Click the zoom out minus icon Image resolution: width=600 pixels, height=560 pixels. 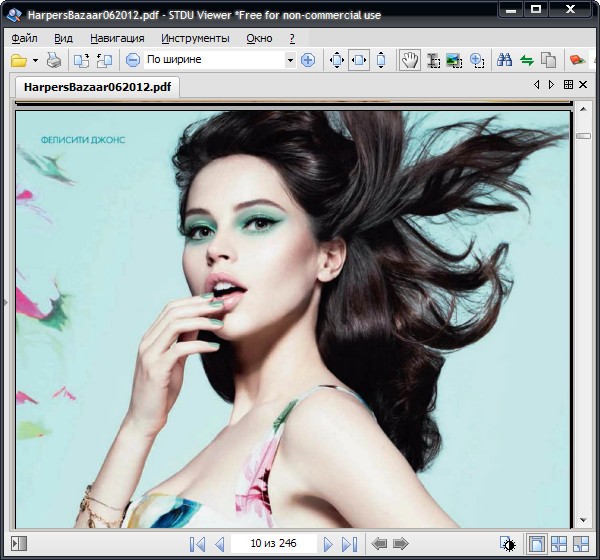click(132, 61)
